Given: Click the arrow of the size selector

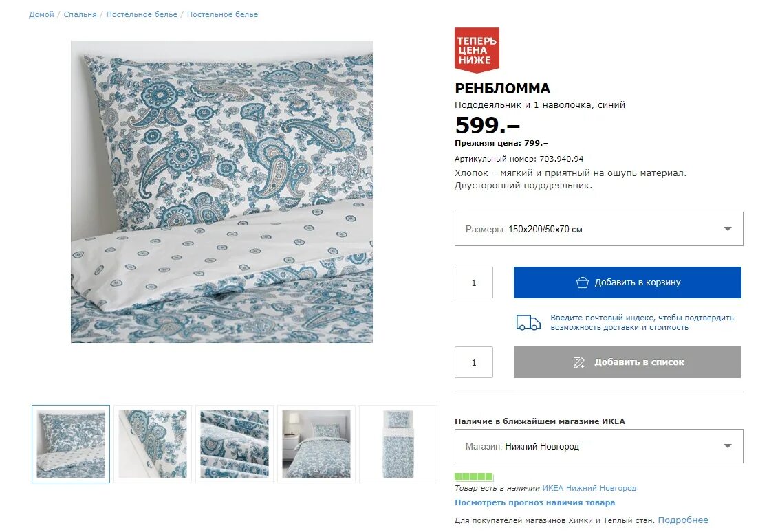Looking at the screenshot, I should click(727, 229).
